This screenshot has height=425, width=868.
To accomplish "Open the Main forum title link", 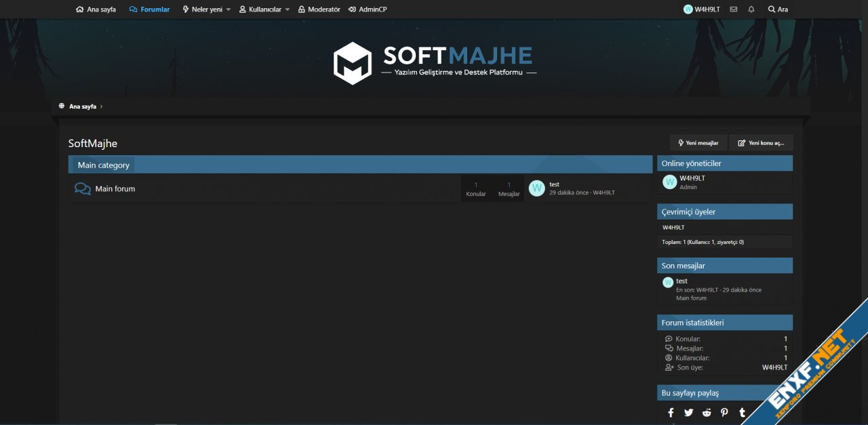I will pos(115,188).
